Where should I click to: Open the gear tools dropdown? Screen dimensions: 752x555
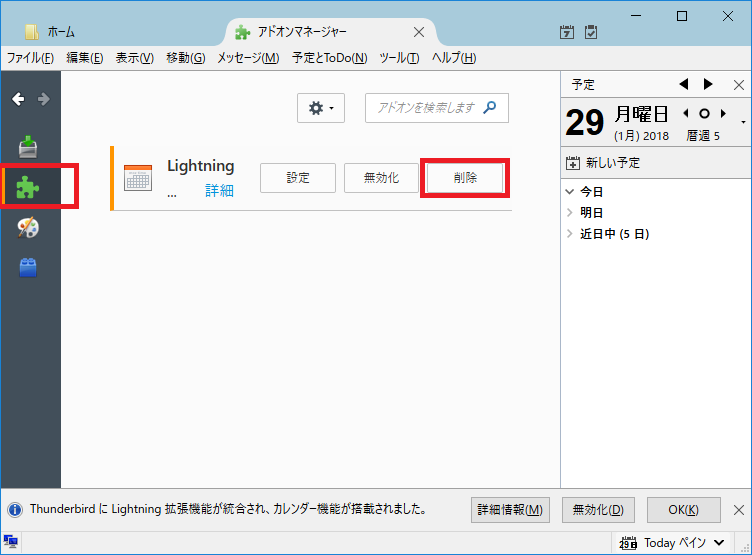coord(321,108)
